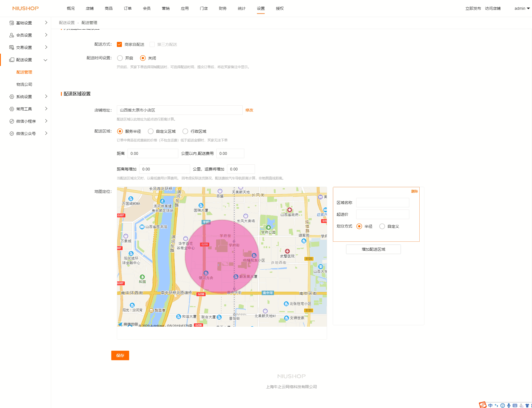Click the microphone icon in IME toolbar

509,405
